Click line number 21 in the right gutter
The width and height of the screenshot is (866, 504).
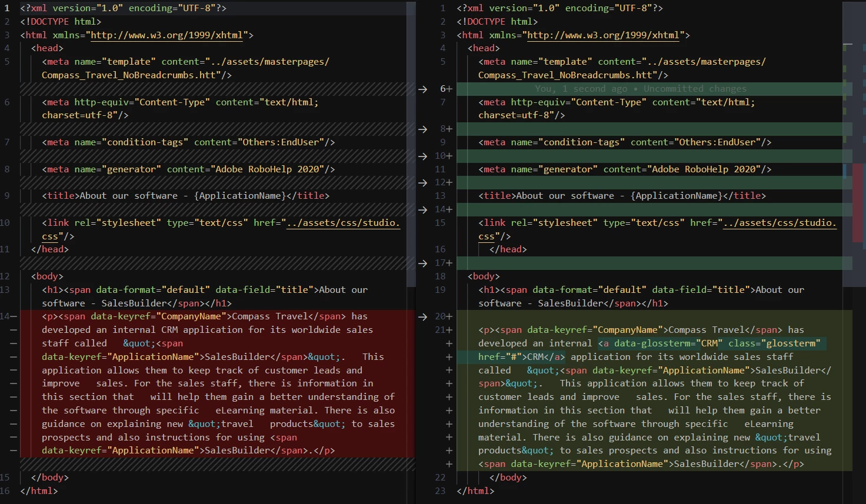[x=441, y=330]
